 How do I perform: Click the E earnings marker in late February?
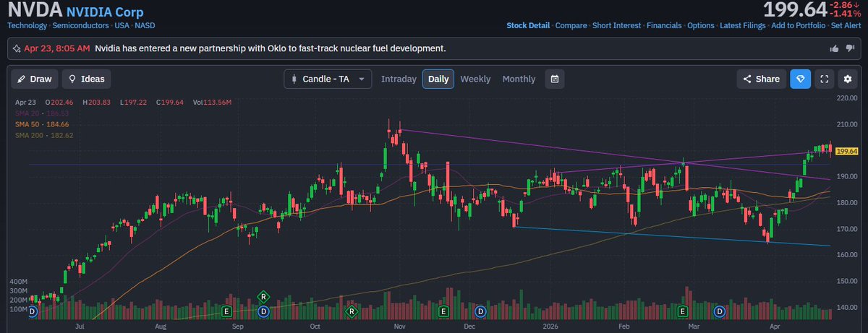pyautogui.click(x=681, y=311)
